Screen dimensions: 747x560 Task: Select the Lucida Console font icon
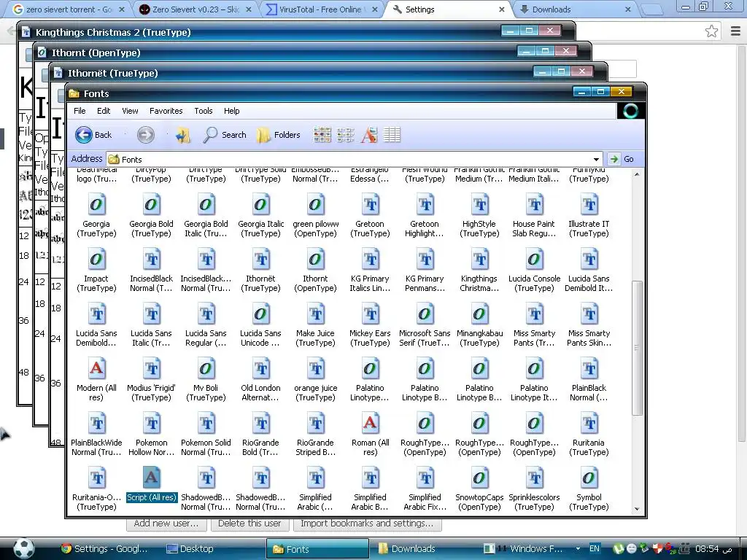click(535, 260)
